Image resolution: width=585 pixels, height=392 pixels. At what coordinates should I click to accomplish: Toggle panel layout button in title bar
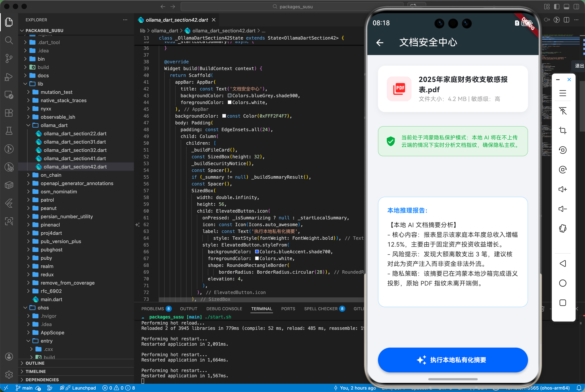566,6
